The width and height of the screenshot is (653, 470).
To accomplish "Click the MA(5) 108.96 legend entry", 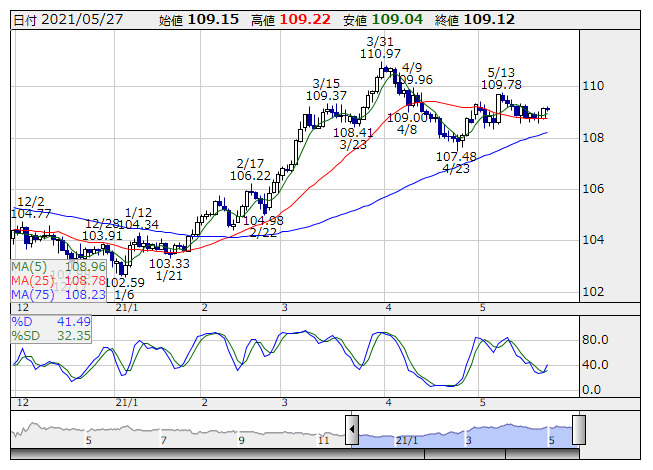I will point(58,267).
